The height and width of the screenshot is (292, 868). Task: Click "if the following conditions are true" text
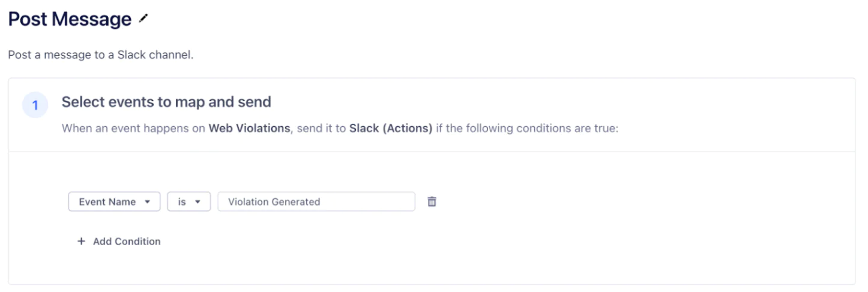tap(526, 129)
